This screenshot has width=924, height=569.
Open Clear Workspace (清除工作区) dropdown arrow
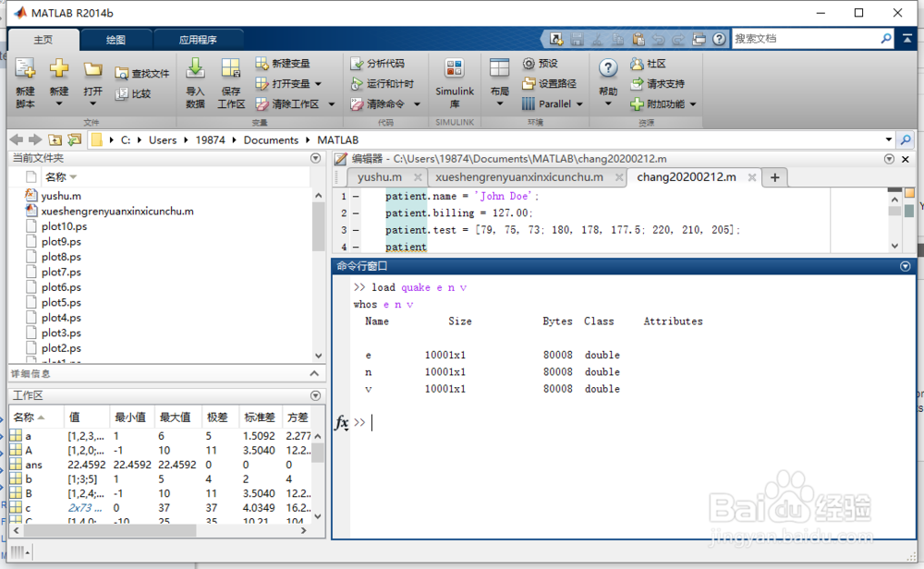[332, 104]
